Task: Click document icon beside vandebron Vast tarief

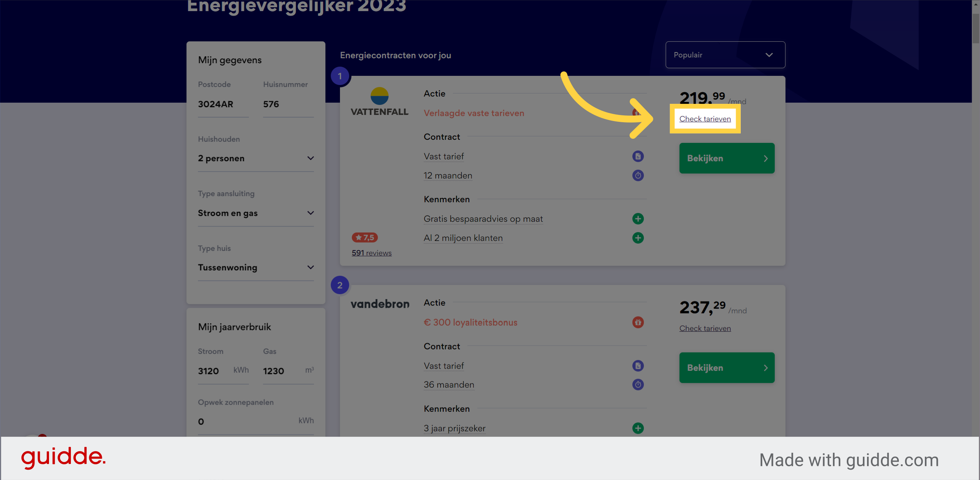Action: point(638,366)
